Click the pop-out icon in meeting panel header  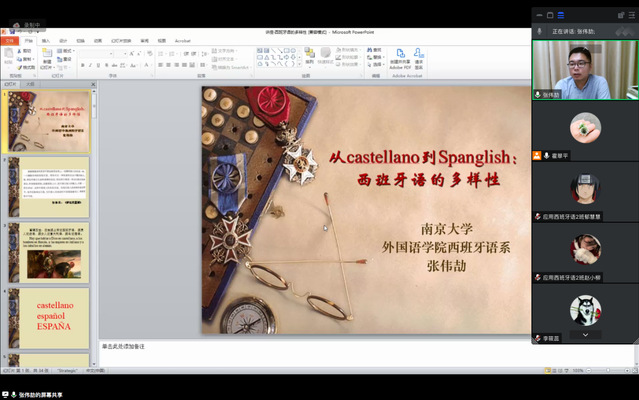pyautogui.click(x=621, y=15)
